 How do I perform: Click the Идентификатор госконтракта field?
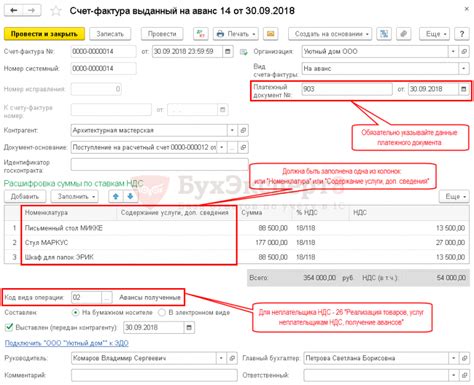pyautogui.click(x=159, y=165)
